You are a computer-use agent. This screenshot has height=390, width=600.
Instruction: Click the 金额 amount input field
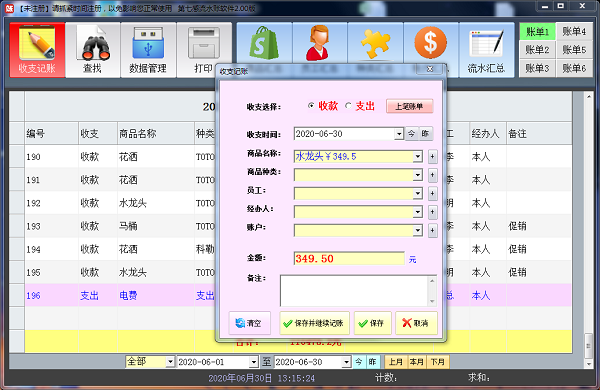349,258
